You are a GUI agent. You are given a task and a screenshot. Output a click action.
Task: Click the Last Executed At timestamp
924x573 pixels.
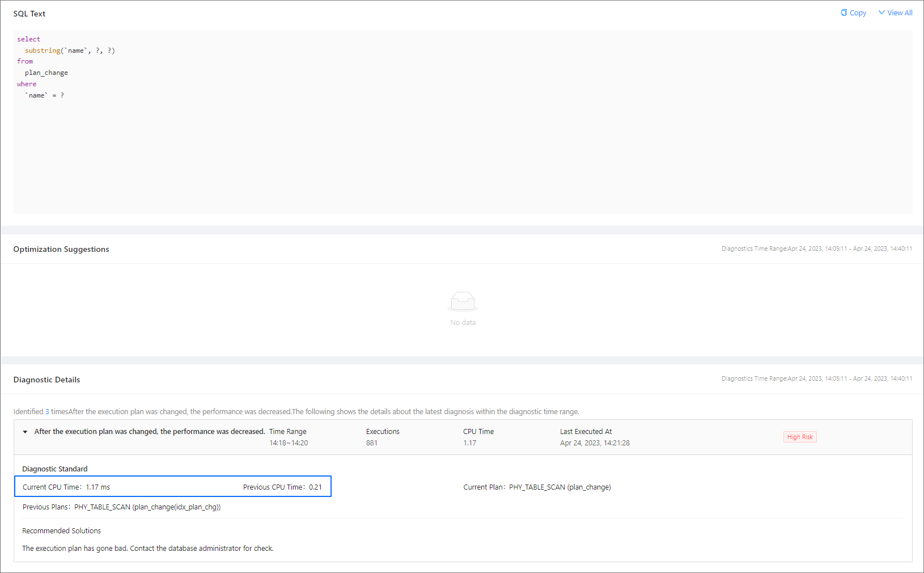pos(595,443)
